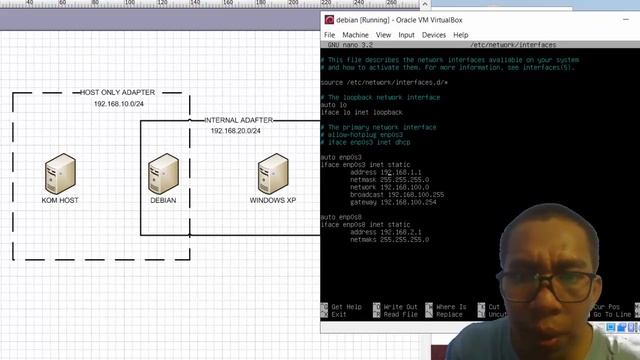The width and height of the screenshot is (640, 360).
Task: Click the 'netmask 255.255.255.0' line under enp0s3
Action: click(389, 180)
